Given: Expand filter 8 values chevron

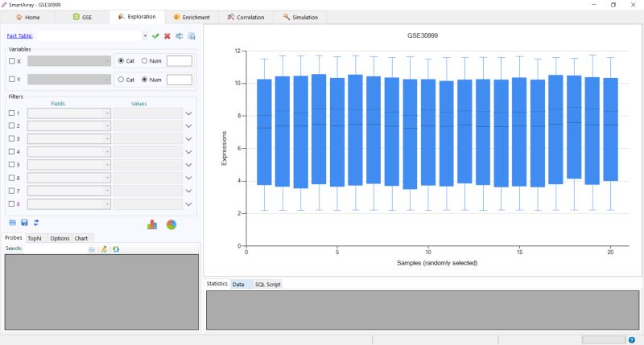Looking at the screenshot, I should [x=188, y=204].
